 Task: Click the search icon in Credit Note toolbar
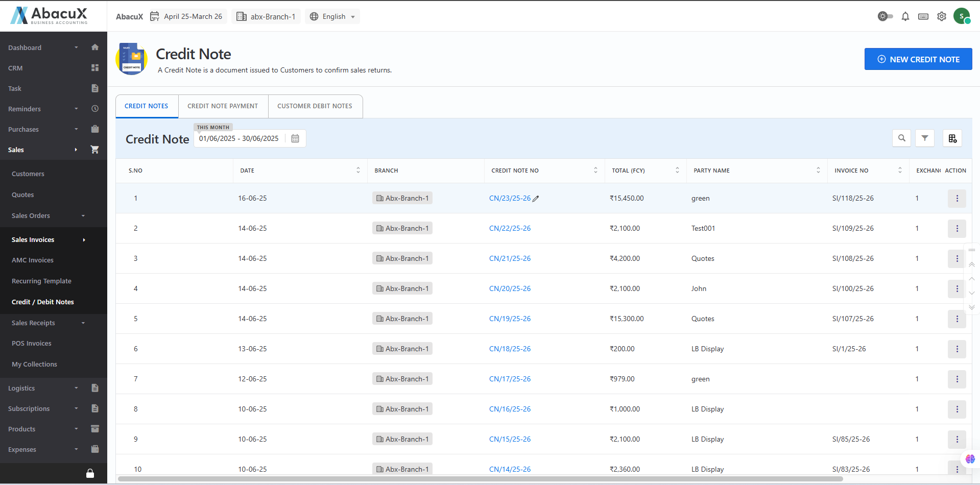901,138
